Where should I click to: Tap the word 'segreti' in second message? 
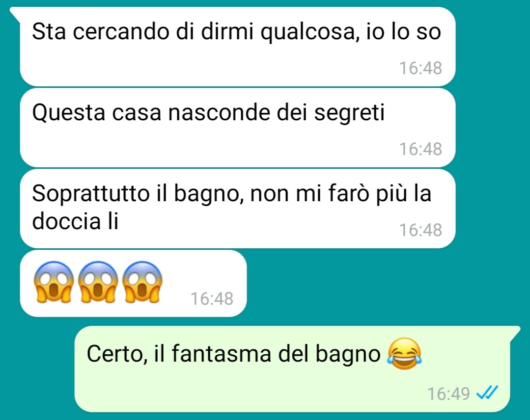tap(350, 113)
